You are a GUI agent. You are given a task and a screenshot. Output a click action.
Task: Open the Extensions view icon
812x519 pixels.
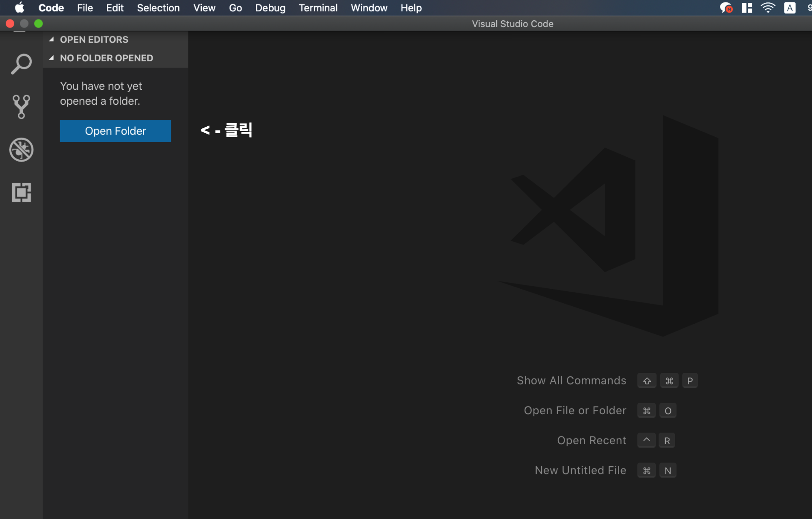21,192
